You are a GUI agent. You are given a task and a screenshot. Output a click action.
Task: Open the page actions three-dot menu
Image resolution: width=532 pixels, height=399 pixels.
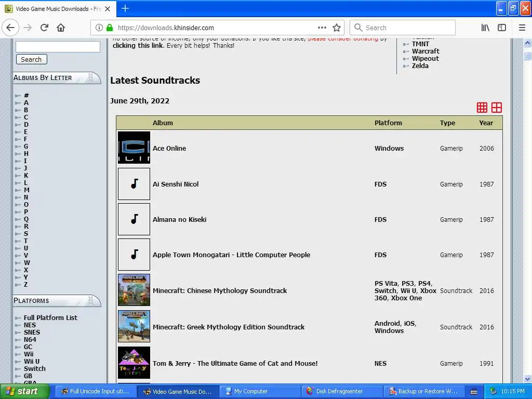tap(322, 28)
